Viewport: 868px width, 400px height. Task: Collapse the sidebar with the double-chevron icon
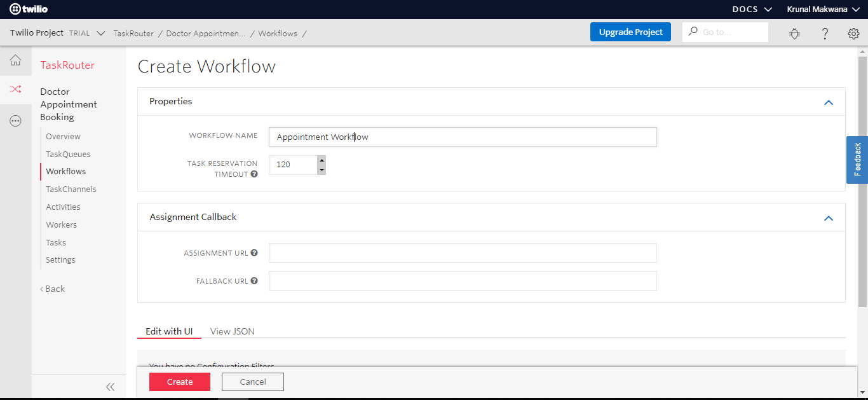(x=110, y=387)
